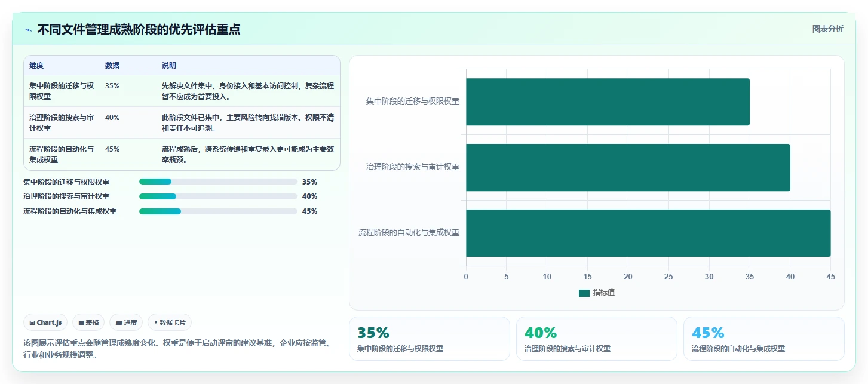The image size is (868, 384).
Task: Open the 35% data card
Action: [430, 339]
